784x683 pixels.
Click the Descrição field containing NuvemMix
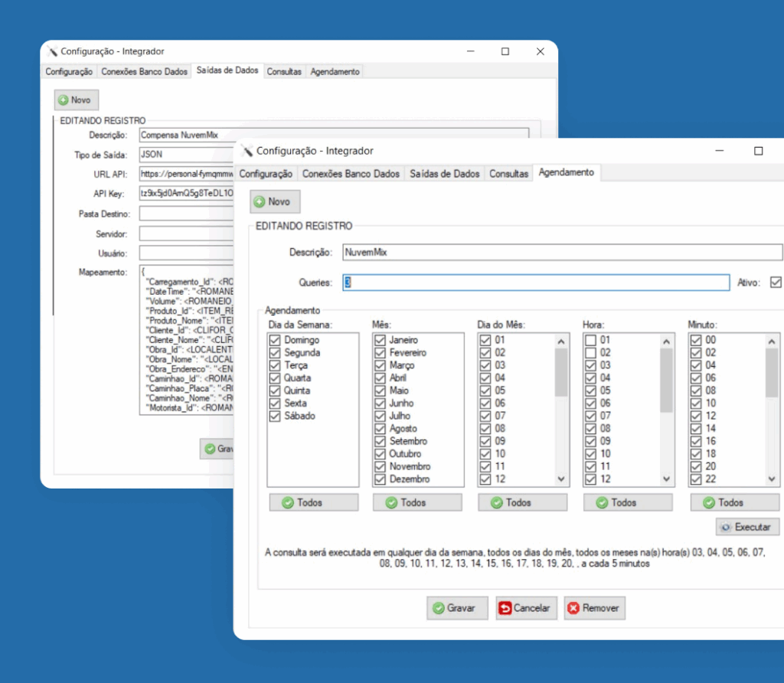click(562, 252)
